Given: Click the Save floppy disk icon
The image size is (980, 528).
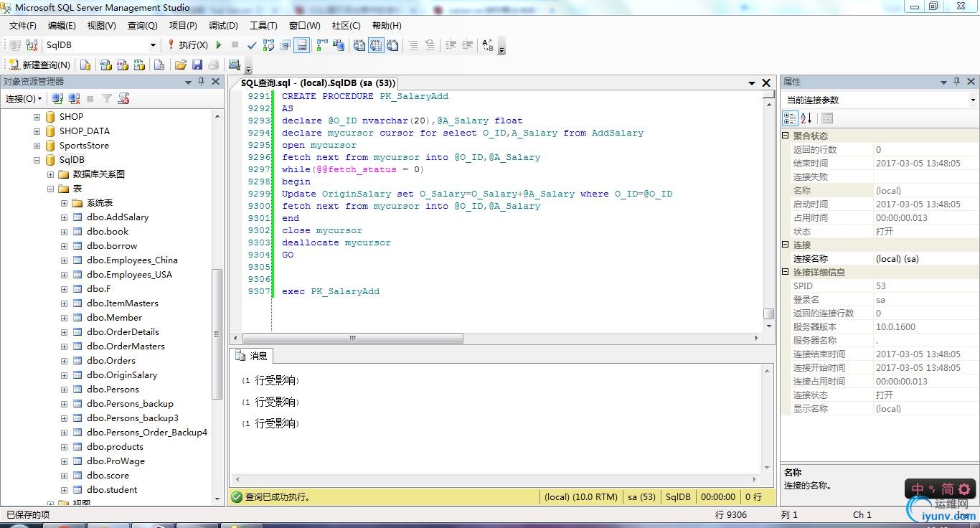Looking at the screenshot, I should pyautogui.click(x=197, y=65).
